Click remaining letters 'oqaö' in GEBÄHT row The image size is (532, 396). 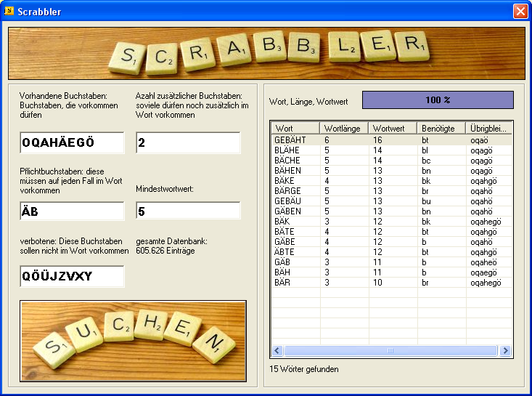[479, 140]
